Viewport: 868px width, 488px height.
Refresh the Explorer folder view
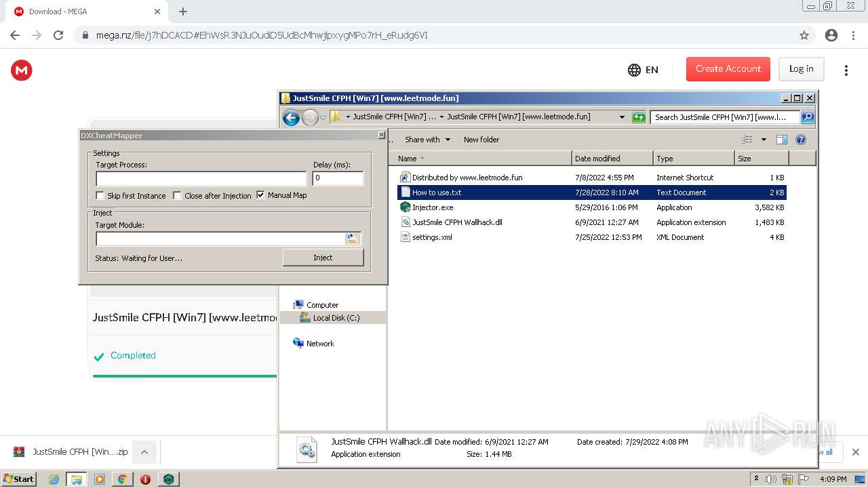coord(638,117)
